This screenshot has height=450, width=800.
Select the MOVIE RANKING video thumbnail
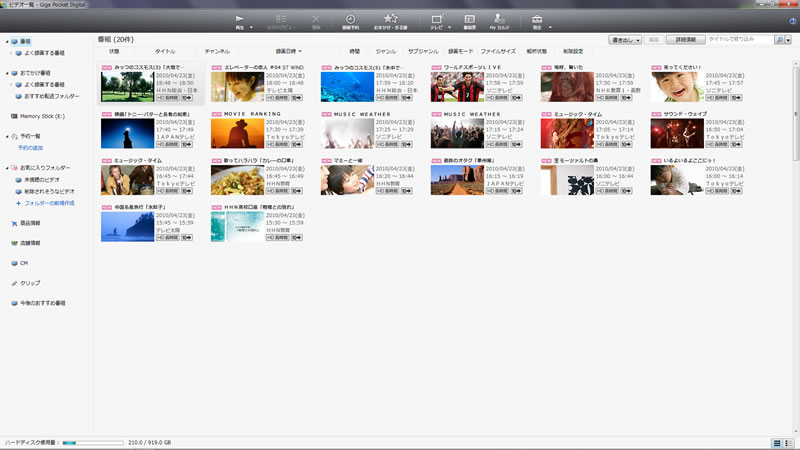click(237, 134)
